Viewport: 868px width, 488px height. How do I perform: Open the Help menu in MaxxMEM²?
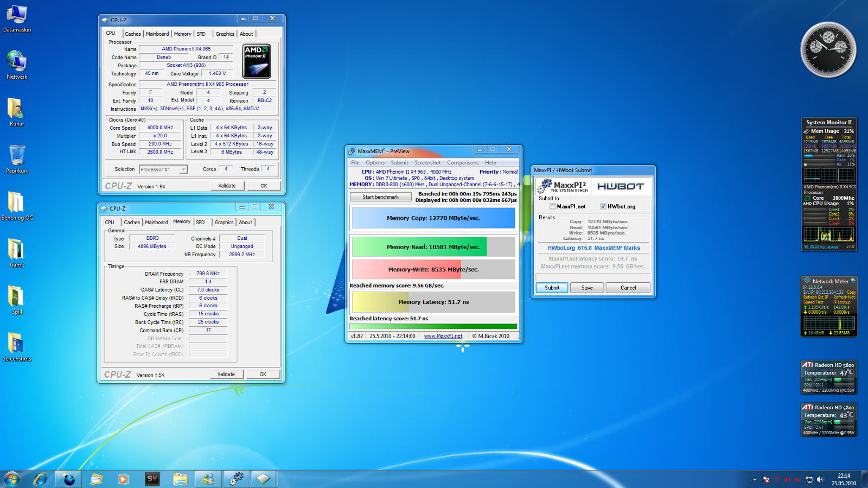490,162
